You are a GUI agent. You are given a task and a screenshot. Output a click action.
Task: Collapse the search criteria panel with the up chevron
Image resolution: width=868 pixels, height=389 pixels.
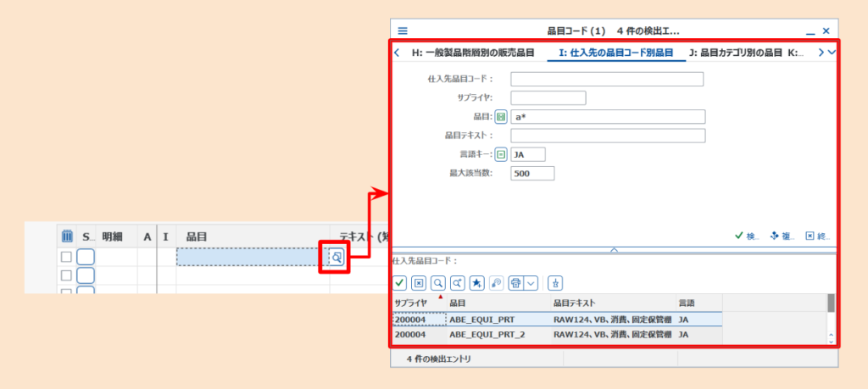point(614,249)
